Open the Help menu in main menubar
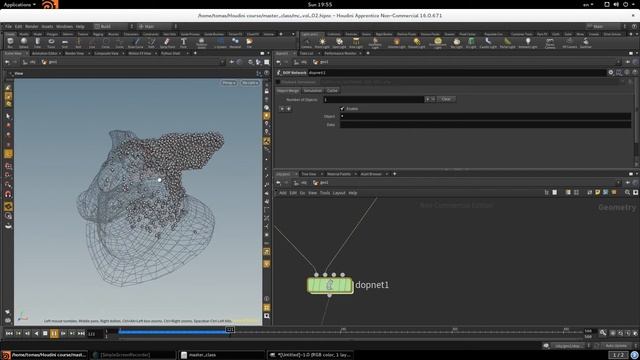640x360 pixels. coord(80,26)
